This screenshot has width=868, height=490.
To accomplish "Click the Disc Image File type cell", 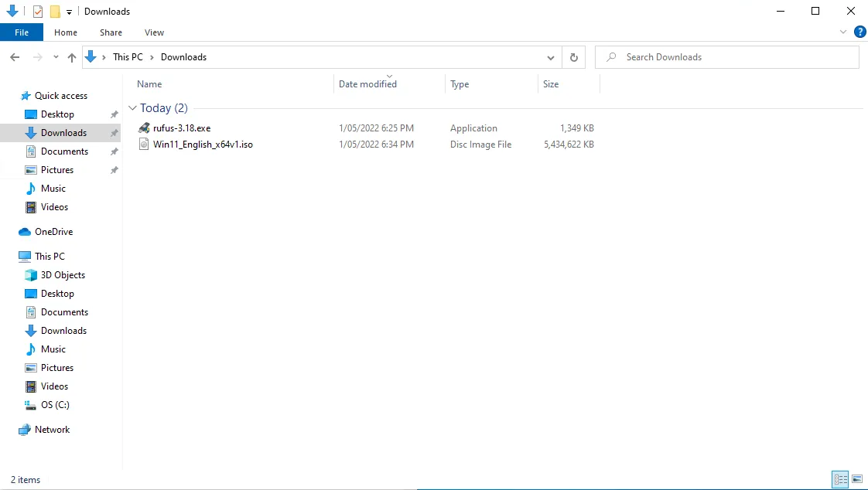I will tap(480, 145).
